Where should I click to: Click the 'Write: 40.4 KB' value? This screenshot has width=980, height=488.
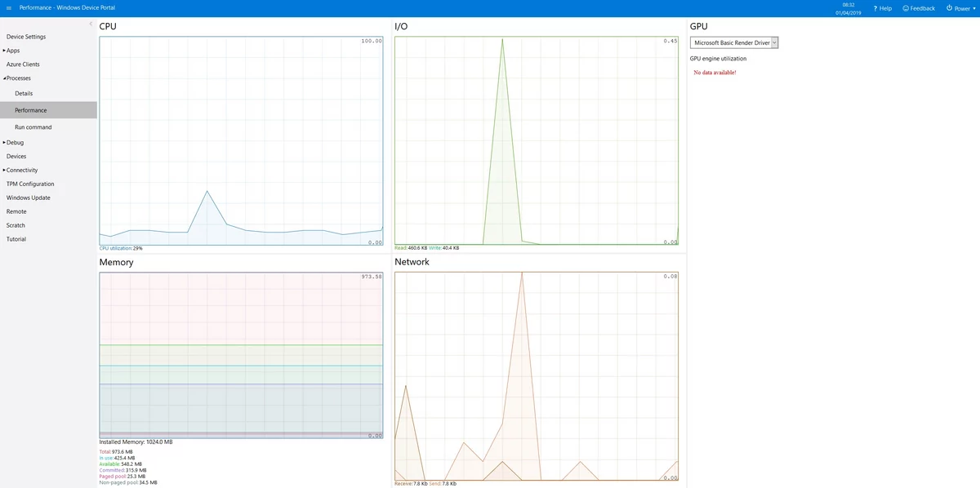(x=443, y=248)
